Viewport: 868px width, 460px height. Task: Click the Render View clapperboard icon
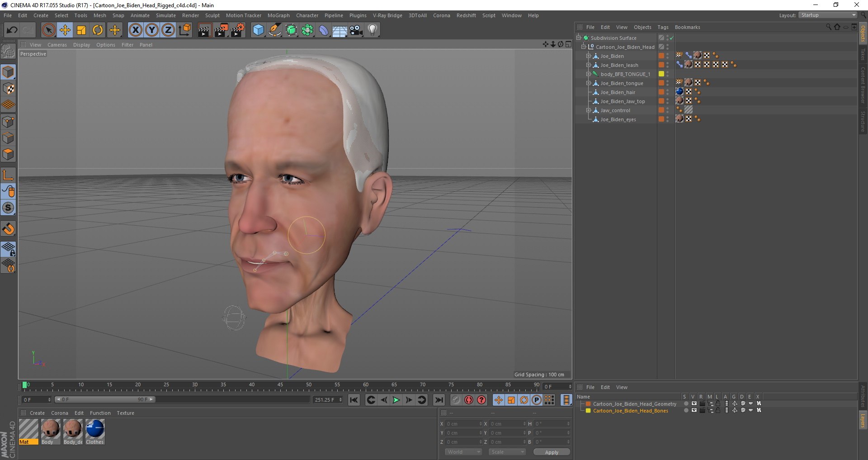[204, 30]
